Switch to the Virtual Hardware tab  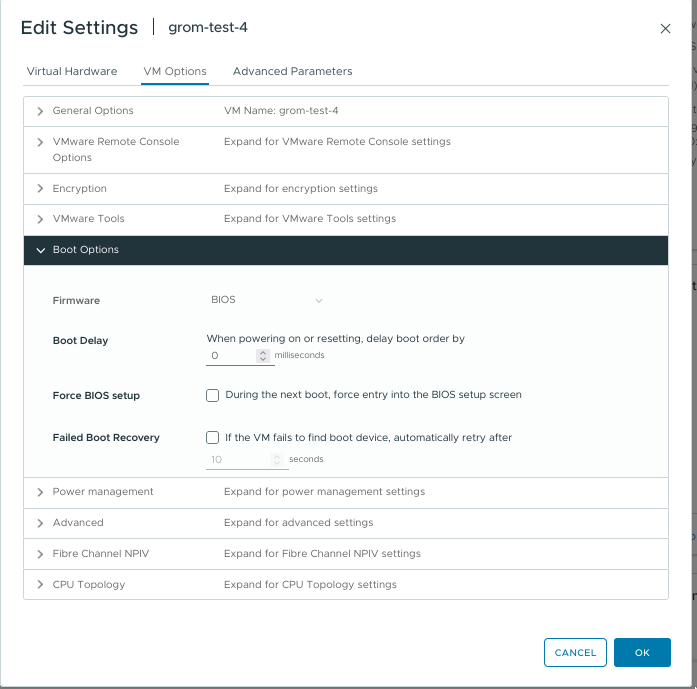coord(72,71)
